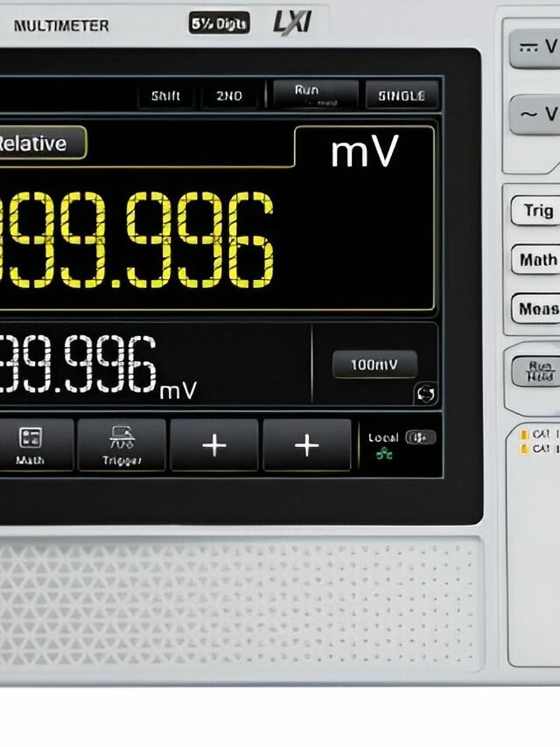Push the DC voltage hardware key

[x=535, y=47]
